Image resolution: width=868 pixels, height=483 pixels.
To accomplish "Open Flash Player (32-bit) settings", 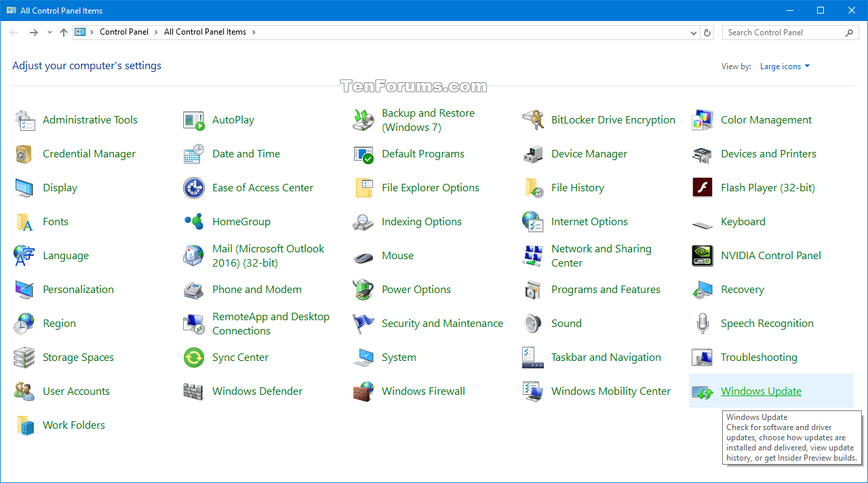I will 767,187.
